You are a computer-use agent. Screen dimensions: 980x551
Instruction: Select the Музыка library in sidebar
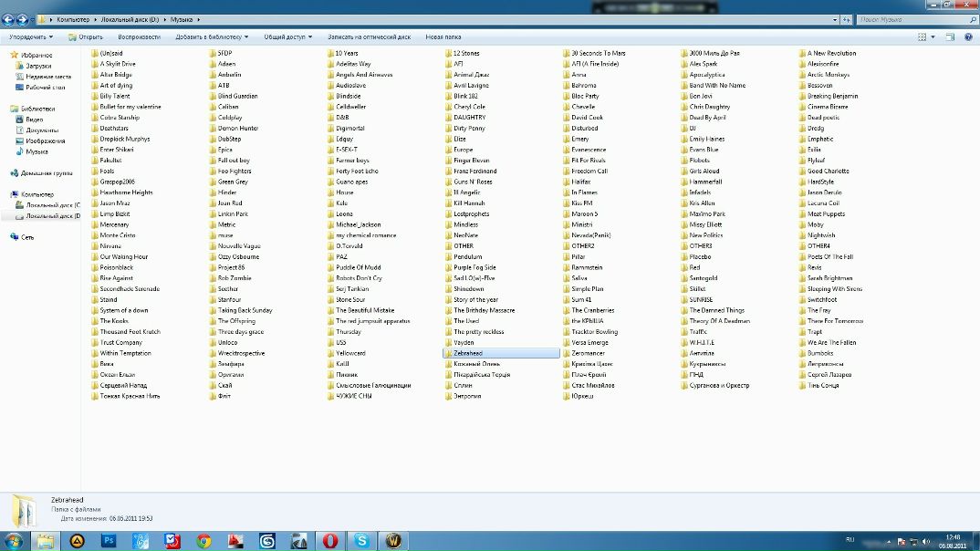click(x=32, y=151)
